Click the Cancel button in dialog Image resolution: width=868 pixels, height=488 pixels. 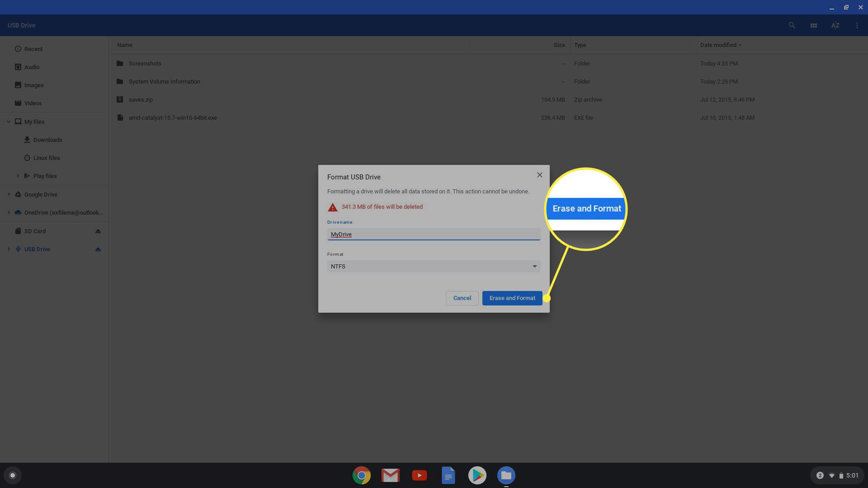[x=462, y=298]
